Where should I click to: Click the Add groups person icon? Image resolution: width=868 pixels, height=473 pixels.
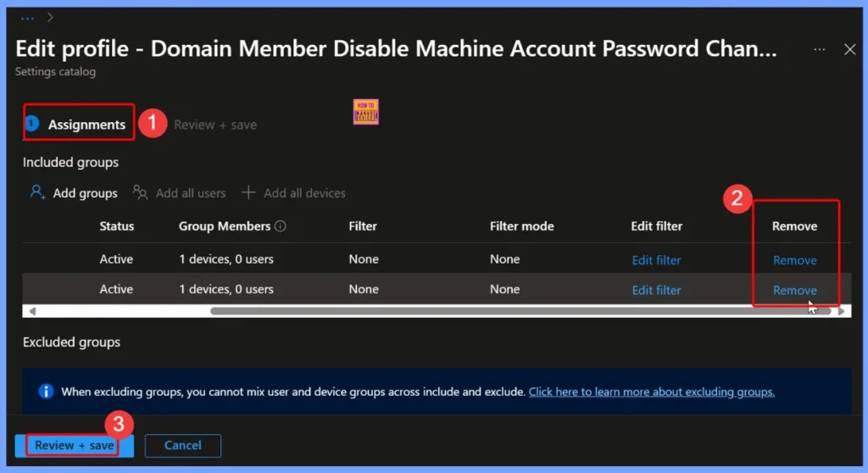click(x=37, y=192)
